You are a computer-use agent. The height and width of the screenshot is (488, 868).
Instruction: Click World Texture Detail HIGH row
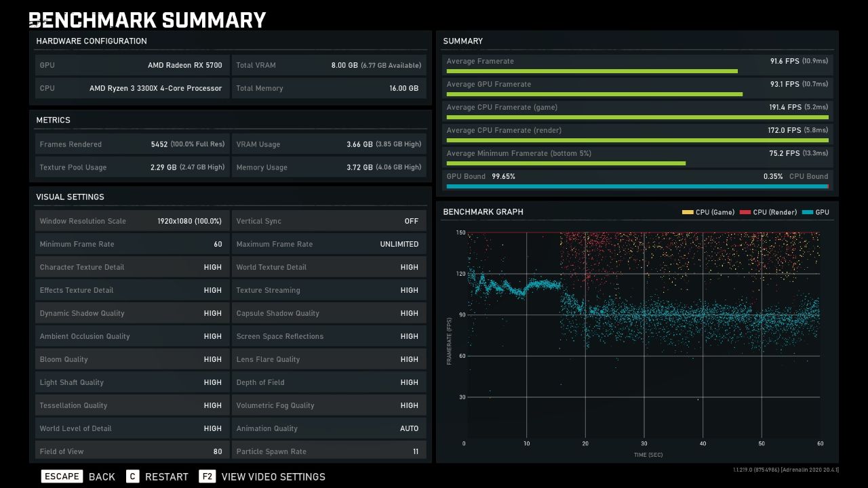click(x=329, y=268)
